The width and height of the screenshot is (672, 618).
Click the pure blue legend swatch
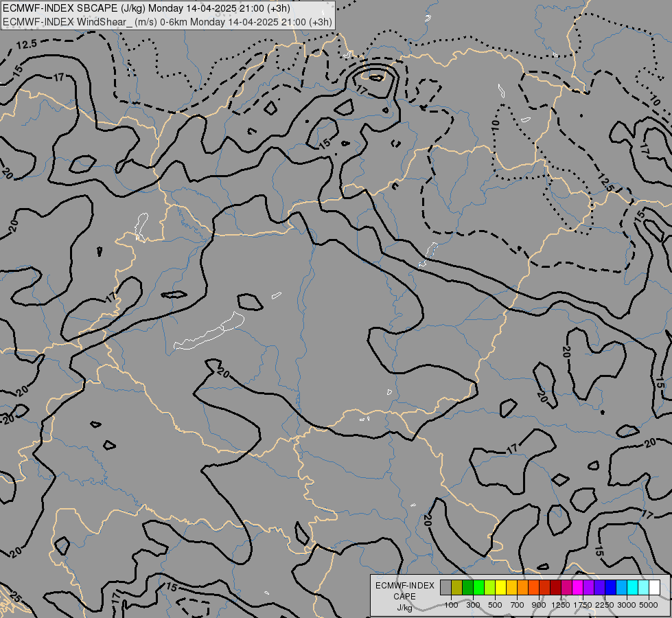coord(610,587)
